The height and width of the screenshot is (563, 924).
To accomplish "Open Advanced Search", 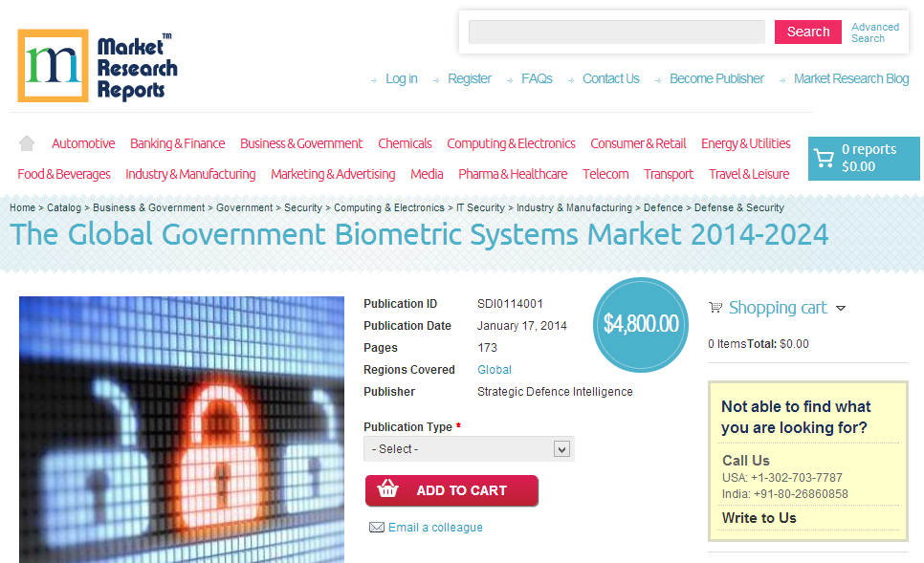I will (875, 32).
